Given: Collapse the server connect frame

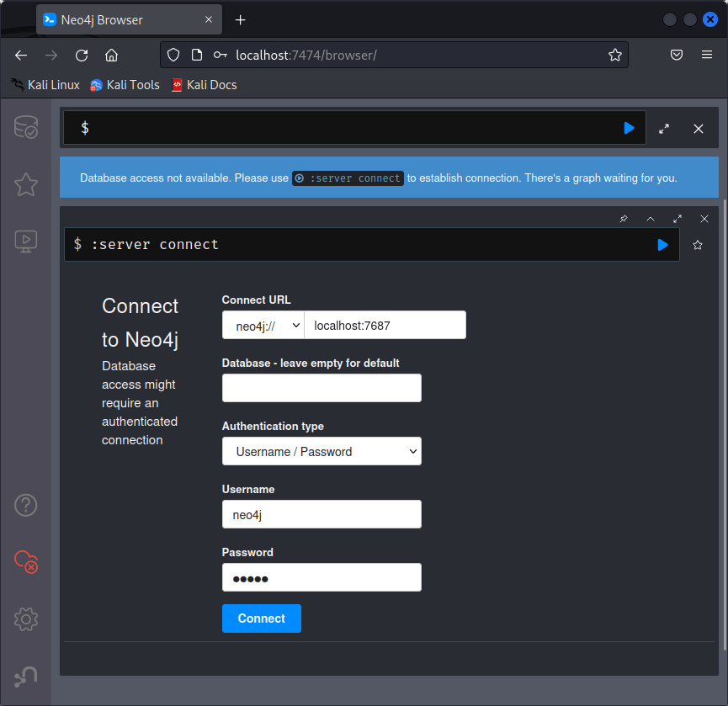Looking at the screenshot, I should coord(651,219).
